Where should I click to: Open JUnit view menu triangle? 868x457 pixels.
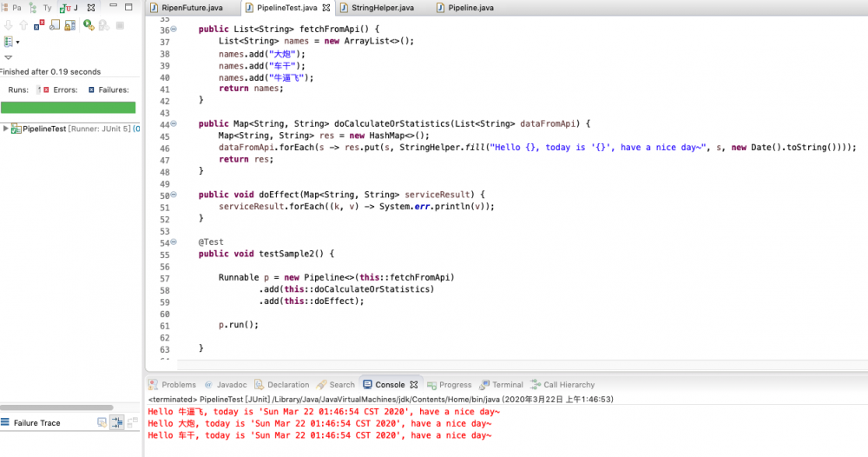9,57
